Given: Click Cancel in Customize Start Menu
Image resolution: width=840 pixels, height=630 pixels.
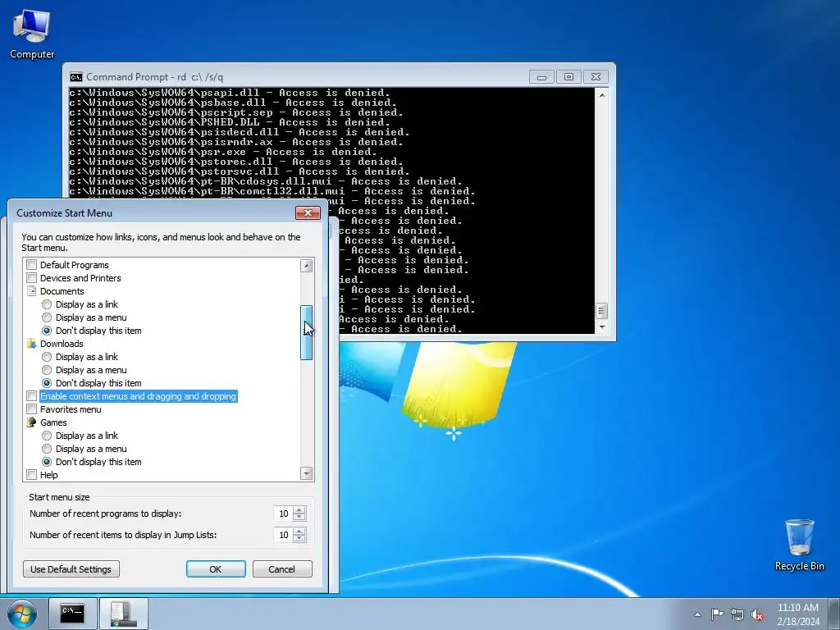Looking at the screenshot, I should tap(282, 569).
